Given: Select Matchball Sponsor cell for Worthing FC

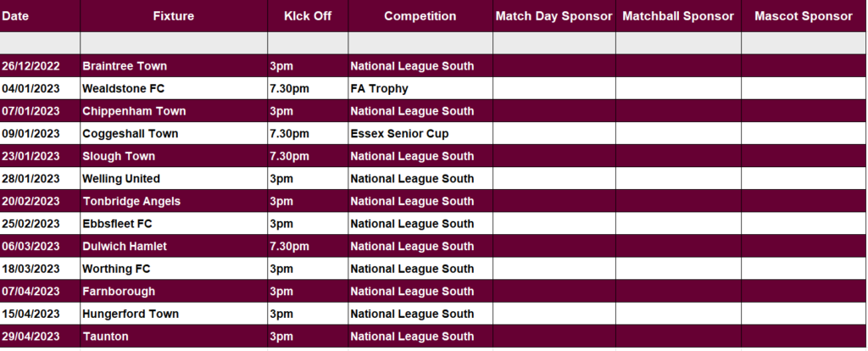Looking at the screenshot, I should (x=679, y=269).
